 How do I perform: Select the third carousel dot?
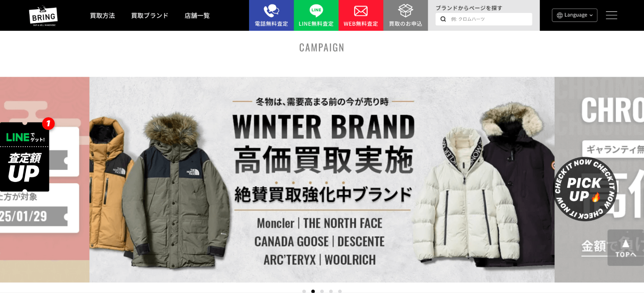click(x=322, y=291)
